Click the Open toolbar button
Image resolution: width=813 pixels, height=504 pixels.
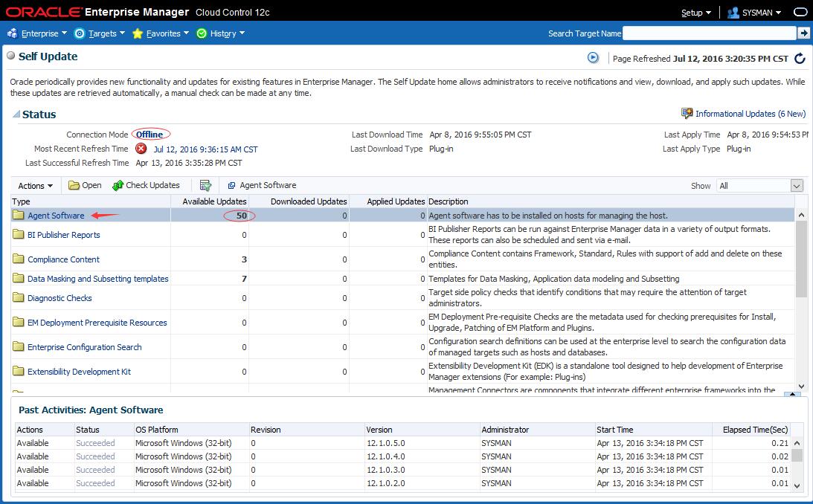(85, 185)
